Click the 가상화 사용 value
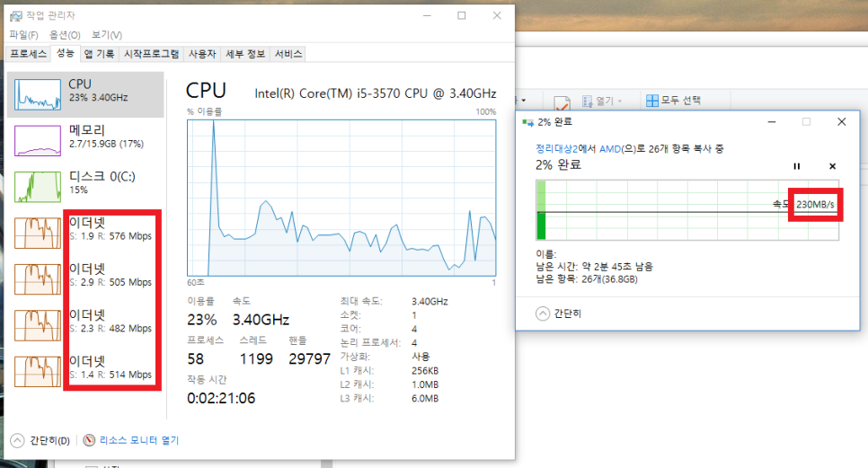Screen dimensions: 868x468 click(x=421, y=357)
